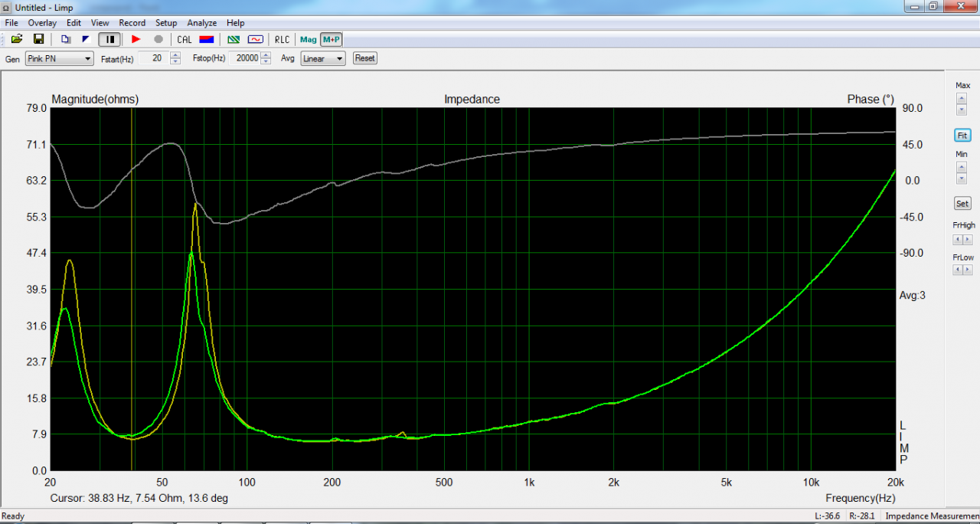Click the green hatched overlay icon
Screen dimensions: 980x524
pos(234,39)
